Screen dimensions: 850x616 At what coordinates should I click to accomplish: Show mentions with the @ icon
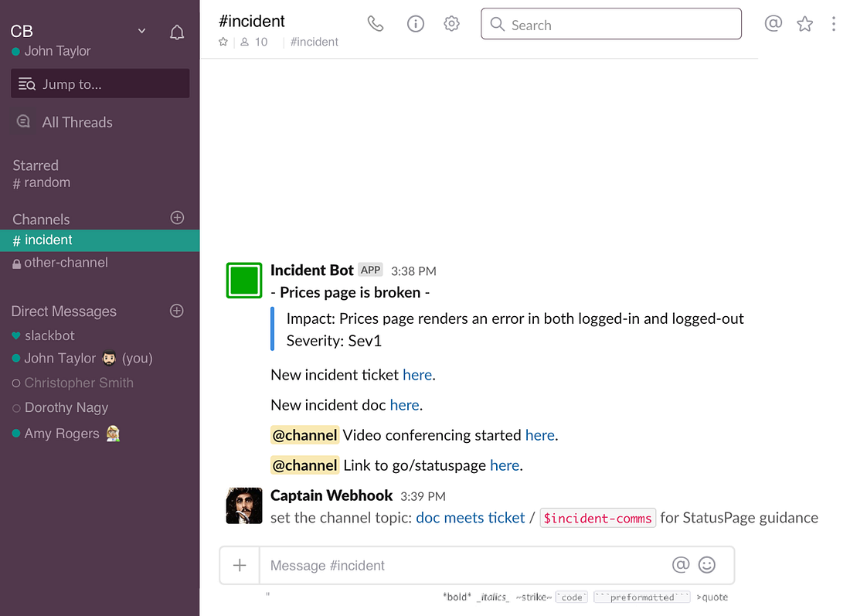coord(773,23)
